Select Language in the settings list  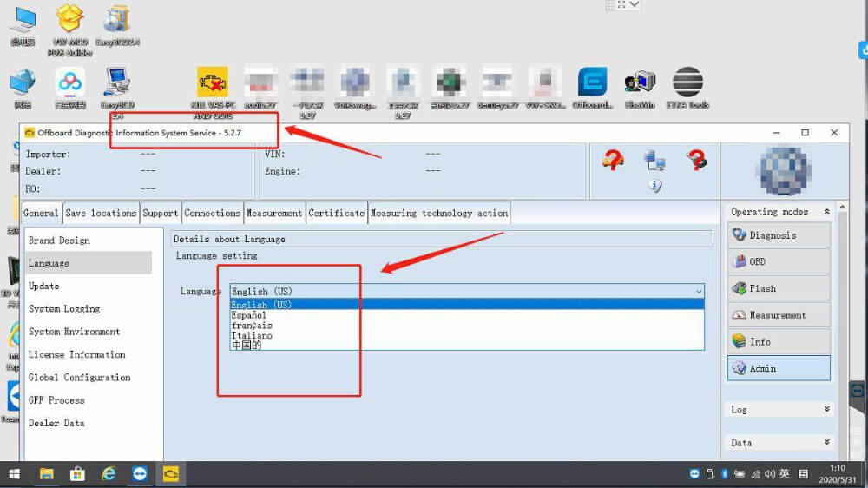pyautogui.click(x=89, y=263)
